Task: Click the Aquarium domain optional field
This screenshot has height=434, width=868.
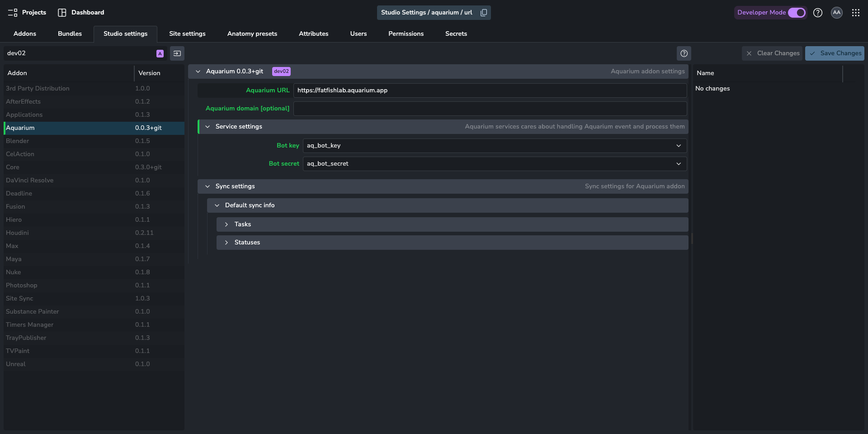Action: tap(490, 109)
